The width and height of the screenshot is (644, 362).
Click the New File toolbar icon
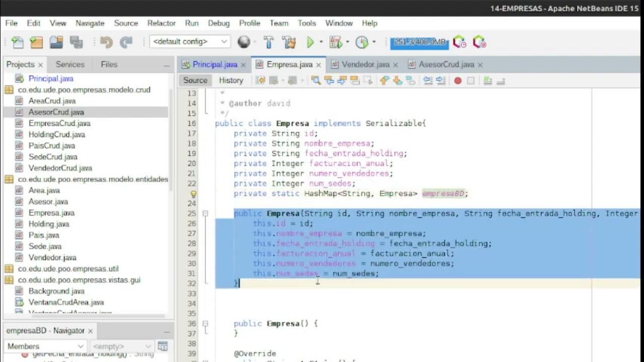click(17, 42)
